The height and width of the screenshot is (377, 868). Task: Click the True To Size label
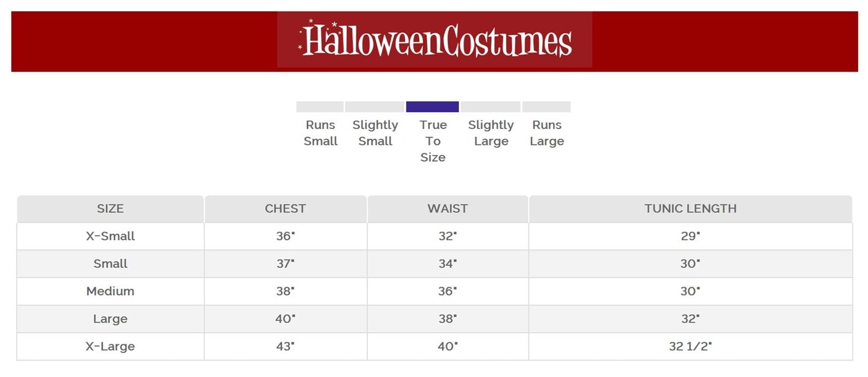coord(433,141)
